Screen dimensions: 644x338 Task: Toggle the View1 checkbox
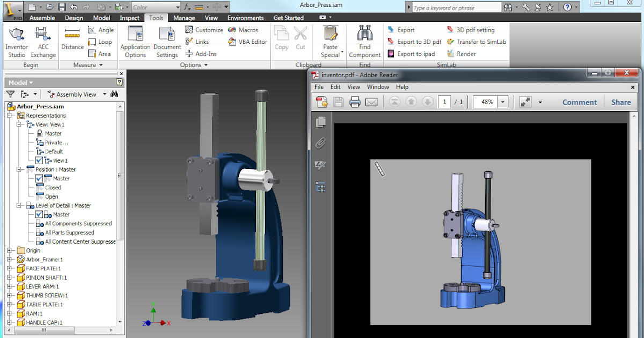point(39,160)
